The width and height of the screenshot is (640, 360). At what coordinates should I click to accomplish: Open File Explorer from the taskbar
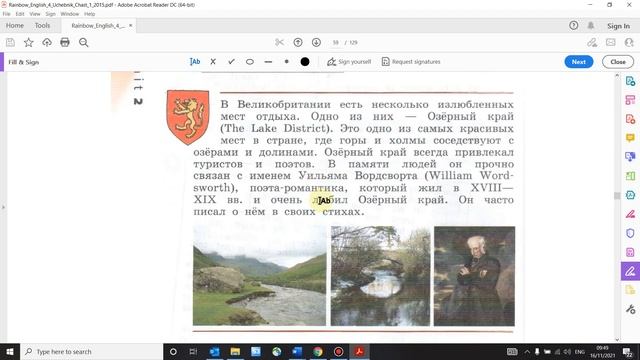coord(235,351)
